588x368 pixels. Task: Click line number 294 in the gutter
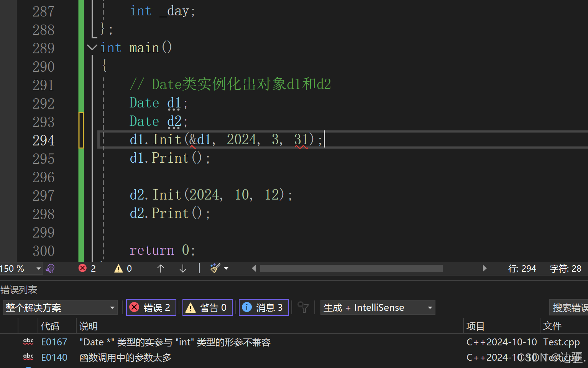(44, 140)
